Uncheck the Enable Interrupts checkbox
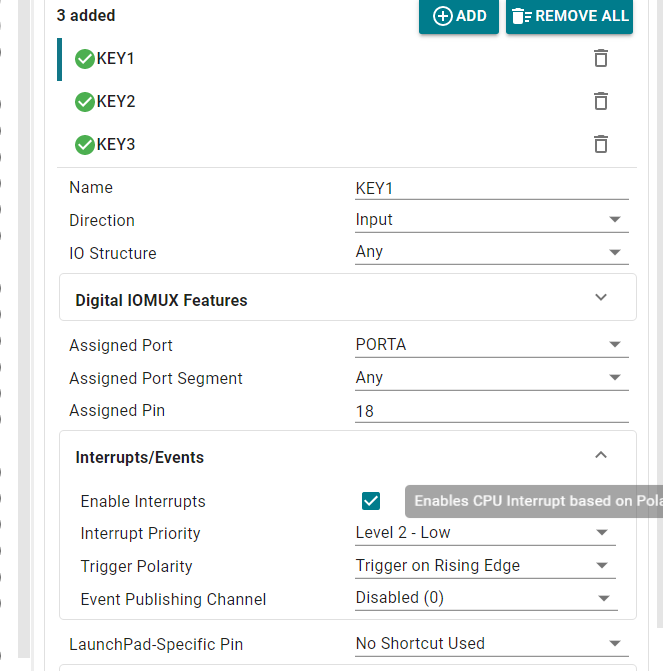 point(371,501)
